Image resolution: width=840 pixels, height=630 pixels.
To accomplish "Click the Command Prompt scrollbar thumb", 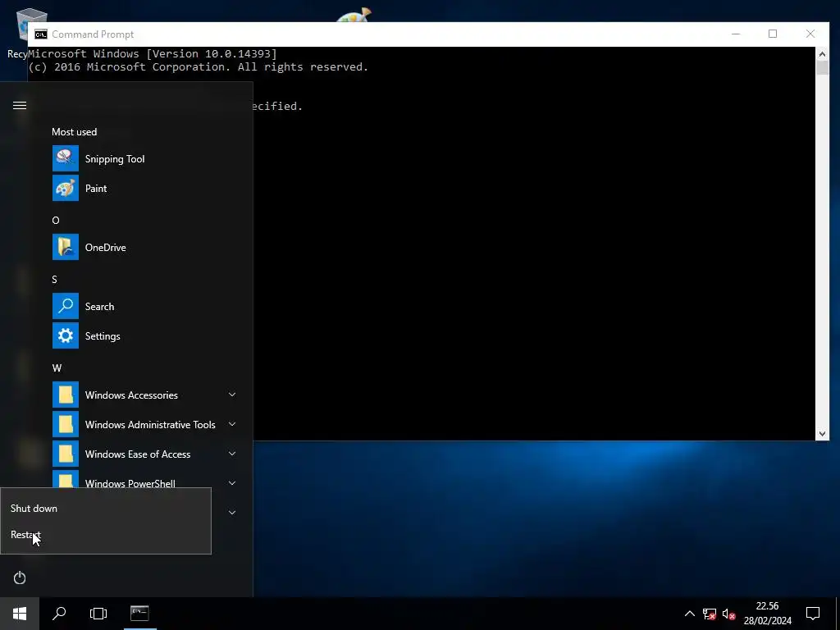I will pos(822,67).
